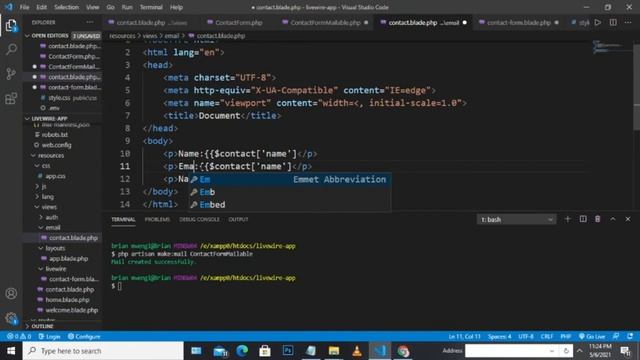Open Chrome from taskbar

click(x=403, y=351)
